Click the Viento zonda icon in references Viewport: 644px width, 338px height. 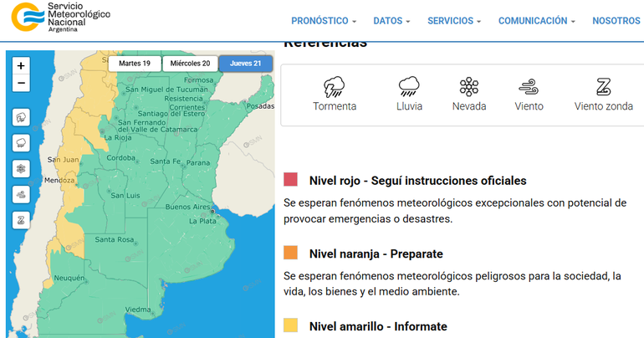603,87
